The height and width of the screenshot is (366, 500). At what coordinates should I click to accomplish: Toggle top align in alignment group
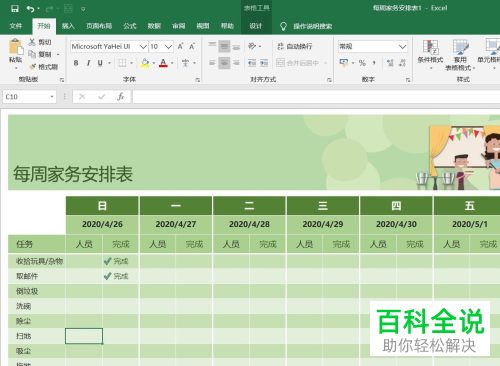click(x=212, y=46)
